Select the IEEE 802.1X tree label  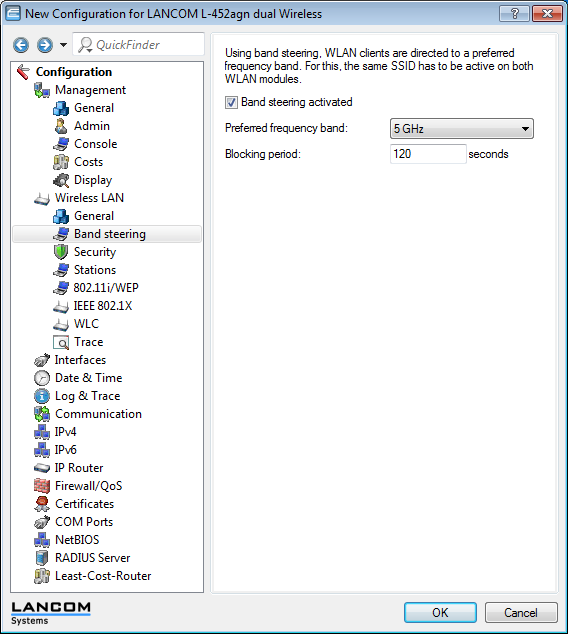coord(103,306)
